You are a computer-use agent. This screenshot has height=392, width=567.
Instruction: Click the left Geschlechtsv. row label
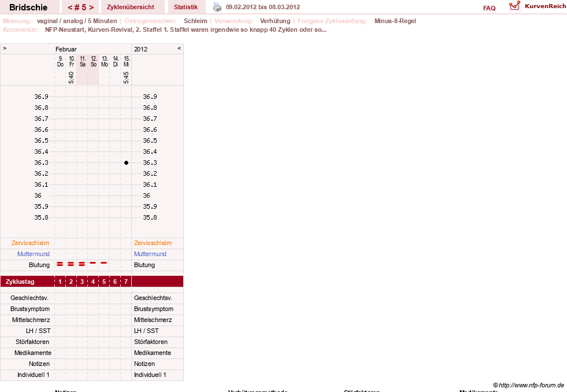(29, 298)
